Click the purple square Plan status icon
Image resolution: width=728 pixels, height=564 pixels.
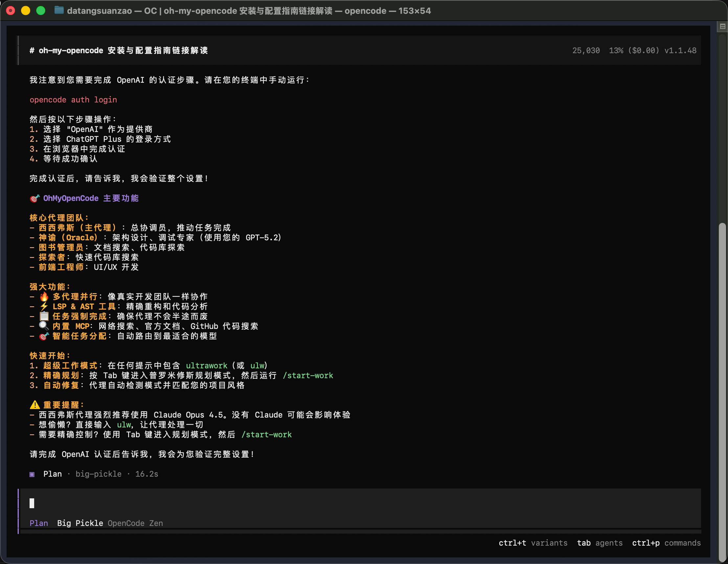click(x=32, y=474)
